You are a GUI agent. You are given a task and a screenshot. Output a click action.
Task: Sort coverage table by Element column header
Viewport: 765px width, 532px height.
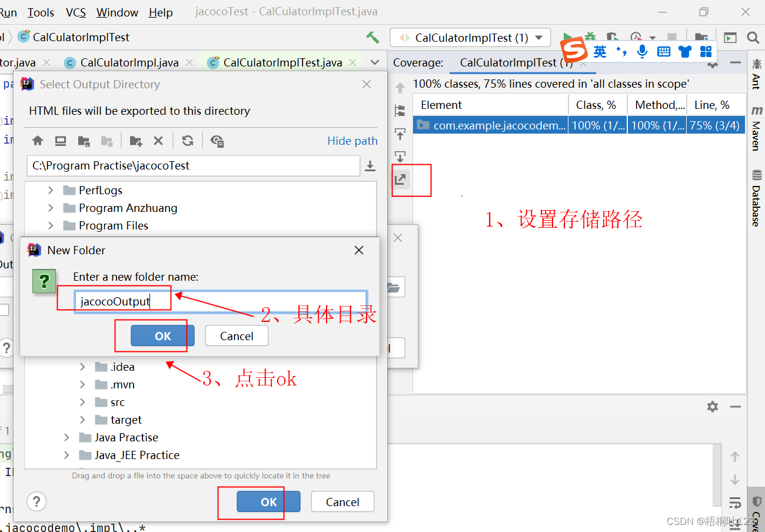[490, 105]
